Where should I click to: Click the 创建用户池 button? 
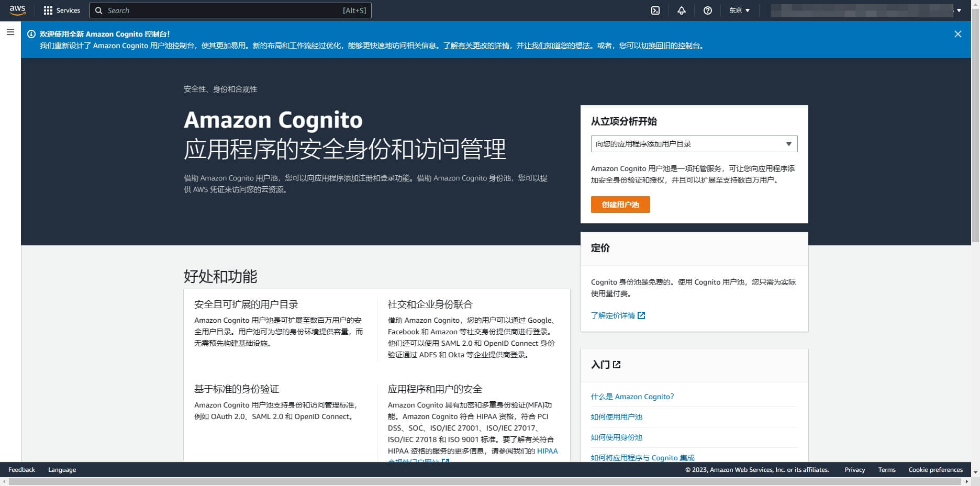pyautogui.click(x=620, y=205)
